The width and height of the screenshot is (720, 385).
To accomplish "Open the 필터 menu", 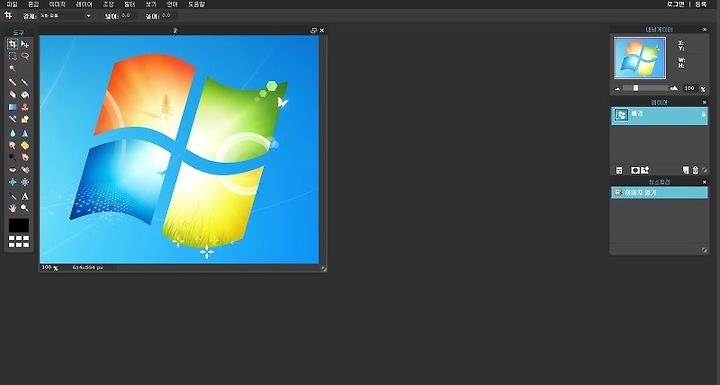I will [x=130, y=4].
